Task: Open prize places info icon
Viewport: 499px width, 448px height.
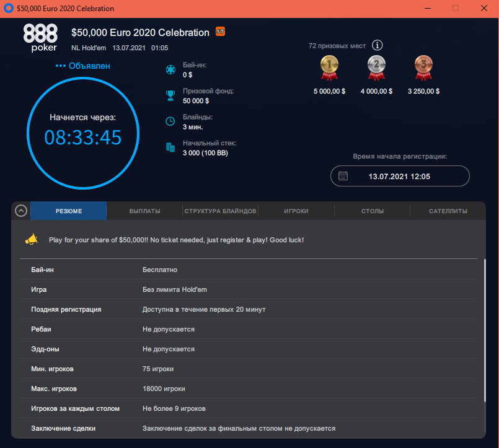Action: click(377, 45)
